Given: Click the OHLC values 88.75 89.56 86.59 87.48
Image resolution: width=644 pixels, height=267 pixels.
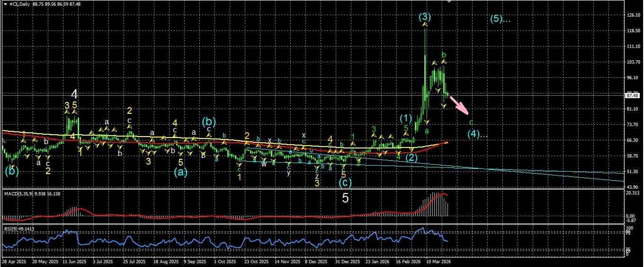Looking at the screenshot, I should click(56, 4).
